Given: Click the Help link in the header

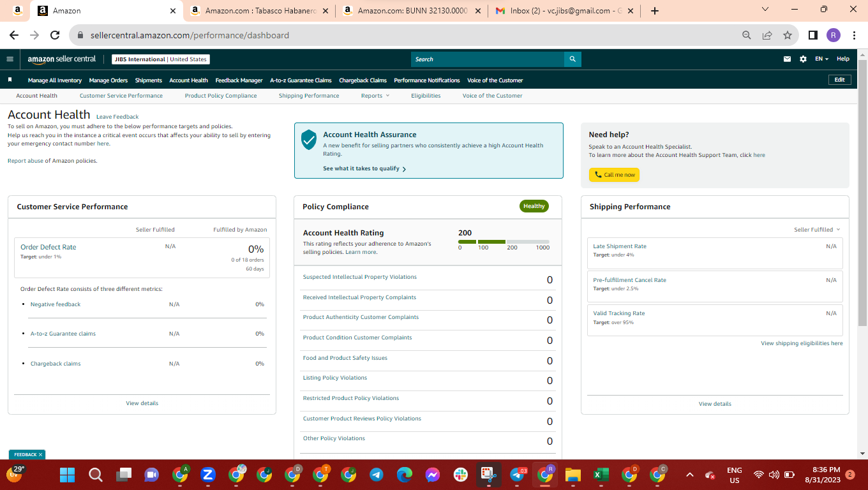Looking at the screenshot, I should (843, 59).
